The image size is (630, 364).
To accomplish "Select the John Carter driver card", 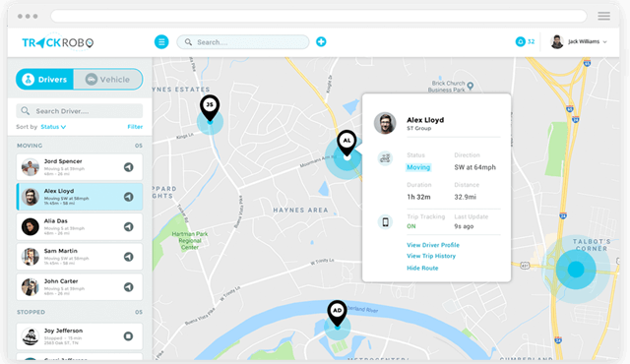I will pos(80,287).
